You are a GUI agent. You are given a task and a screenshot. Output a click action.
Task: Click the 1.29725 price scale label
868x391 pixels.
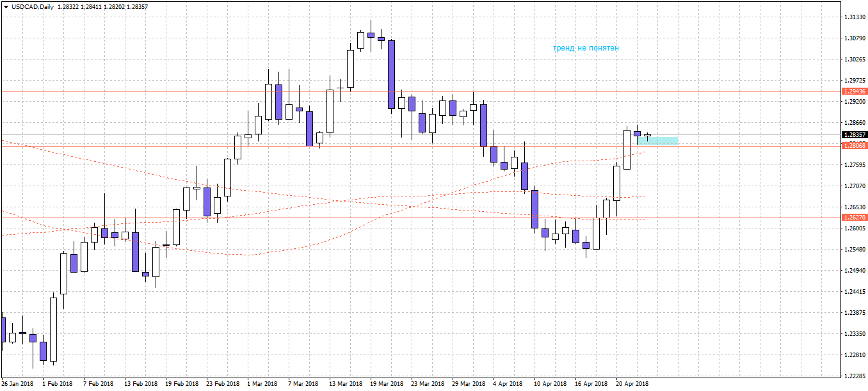coord(855,80)
